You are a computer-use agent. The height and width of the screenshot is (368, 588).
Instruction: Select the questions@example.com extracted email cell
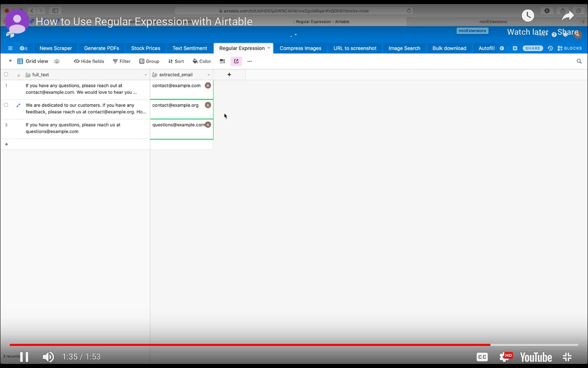point(182,129)
